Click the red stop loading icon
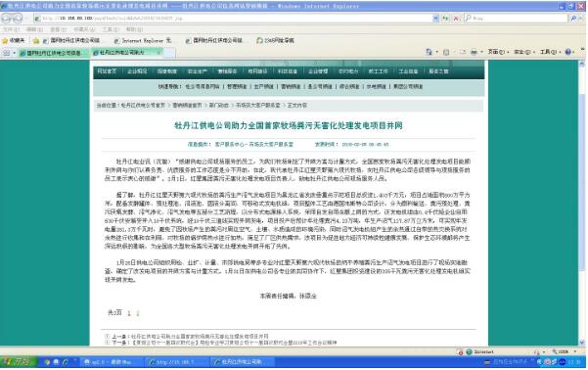Viewport: 588px width, 370px height. [456, 18]
